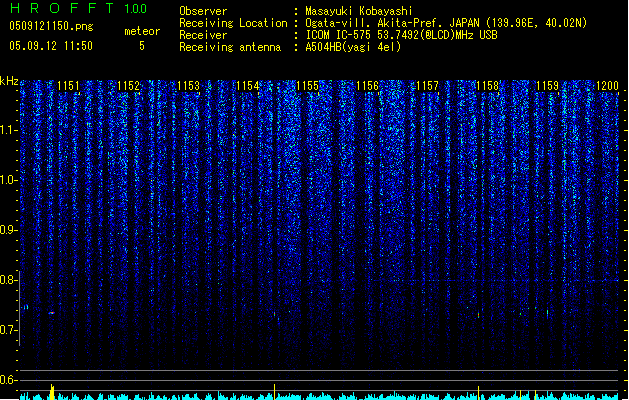The image size is (629, 400).
Task: Select the filename 0509121150.png
Action: tap(51, 26)
